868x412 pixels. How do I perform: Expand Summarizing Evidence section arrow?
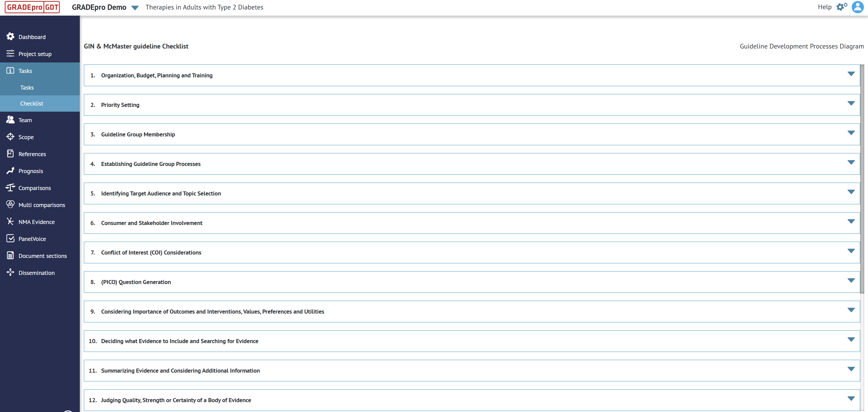tap(851, 369)
